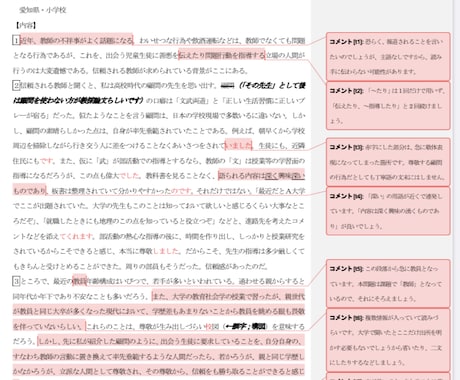Click highlighted phrase 近年、教師の不祥事がよく話題になる
The height and width of the screenshot is (380, 460).
tap(77, 40)
